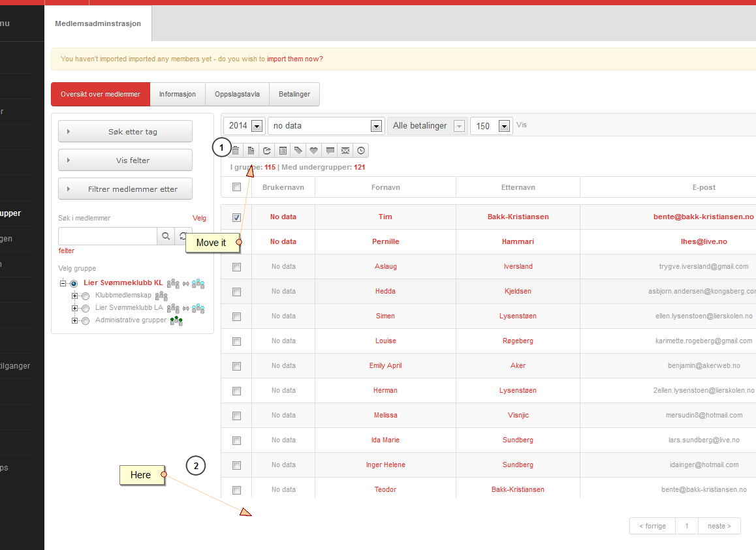This screenshot has height=550, width=756.
Task: Switch to the Betalinger tab
Action: (x=294, y=94)
